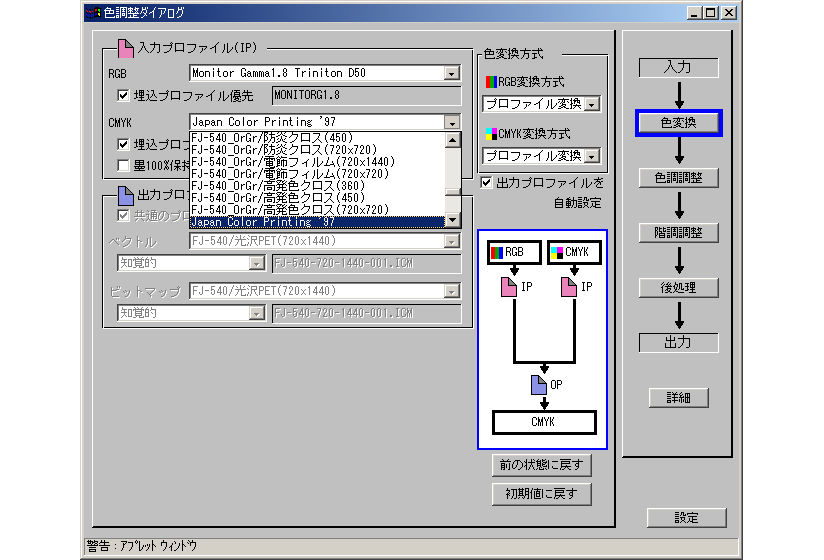Enable the 墨100%保持 checkbox
Screen dimensions: 824x560
tap(124, 165)
